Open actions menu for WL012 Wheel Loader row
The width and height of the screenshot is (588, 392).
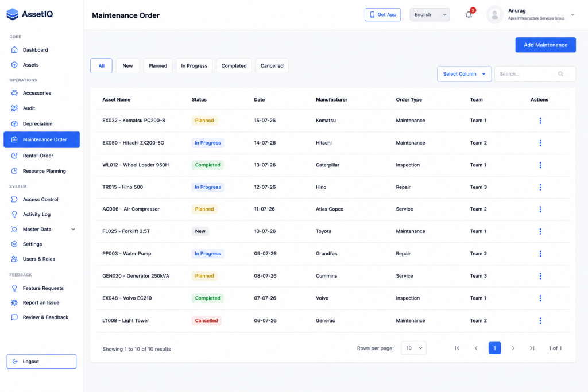click(x=540, y=165)
